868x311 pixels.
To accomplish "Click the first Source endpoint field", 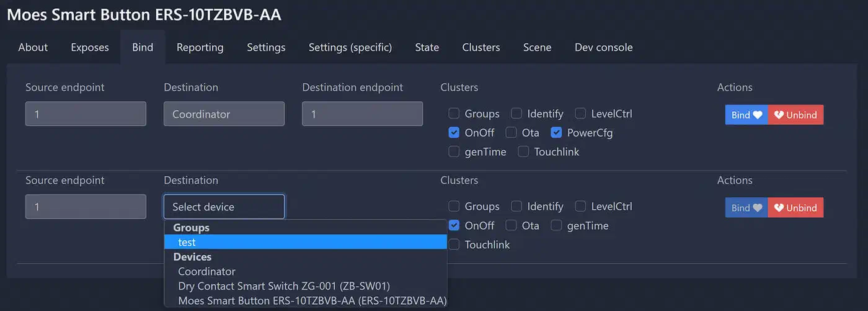I will tap(86, 114).
